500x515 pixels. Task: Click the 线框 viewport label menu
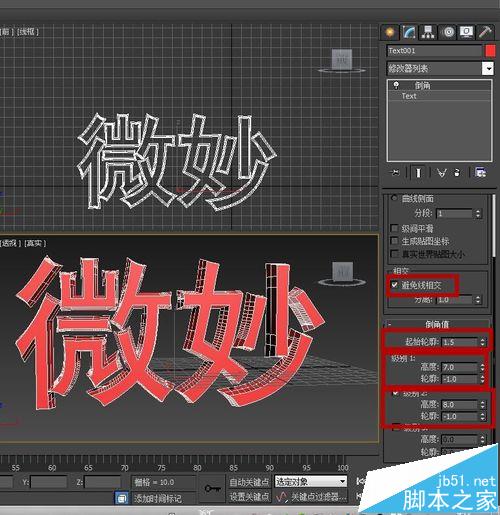pos(28,32)
